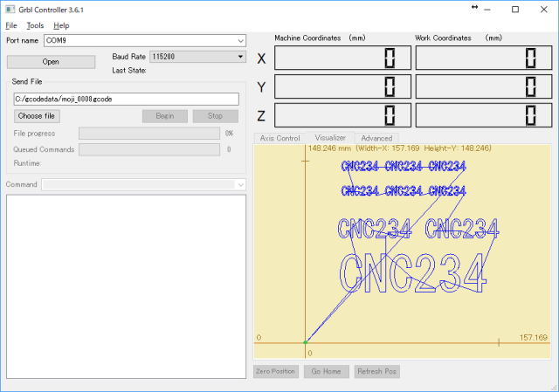Click the Machine Coordinates X display
The image size is (559, 392).
coord(342,58)
